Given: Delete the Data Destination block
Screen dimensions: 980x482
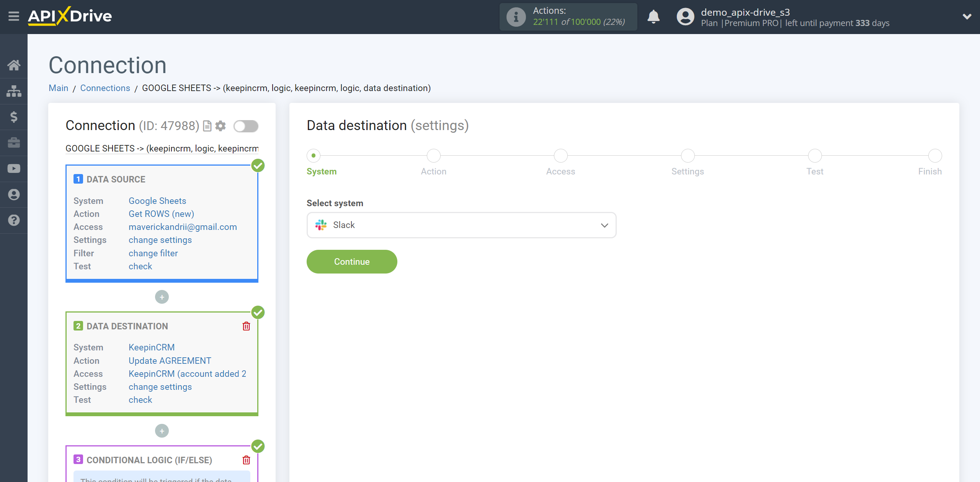Looking at the screenshot, I should point(246,326).
